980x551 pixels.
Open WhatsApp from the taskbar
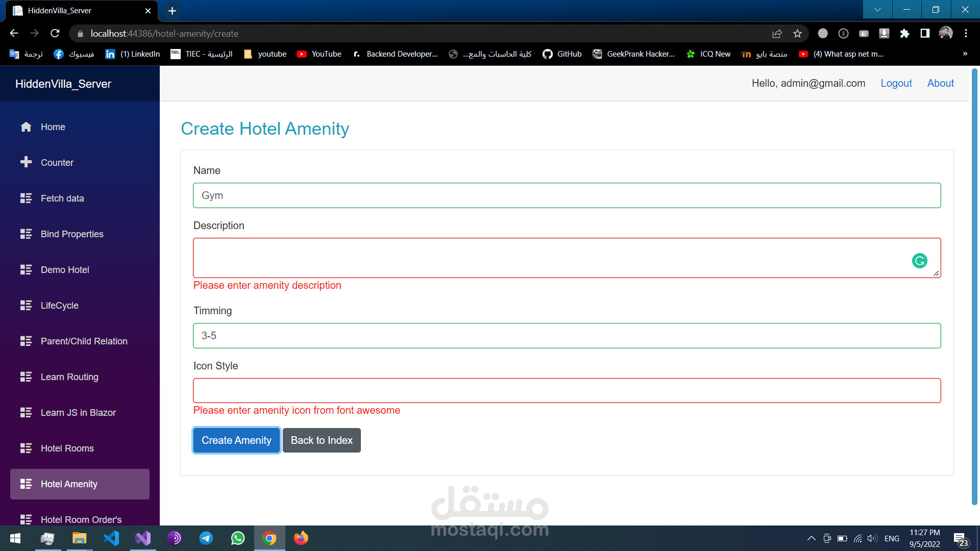238,538
